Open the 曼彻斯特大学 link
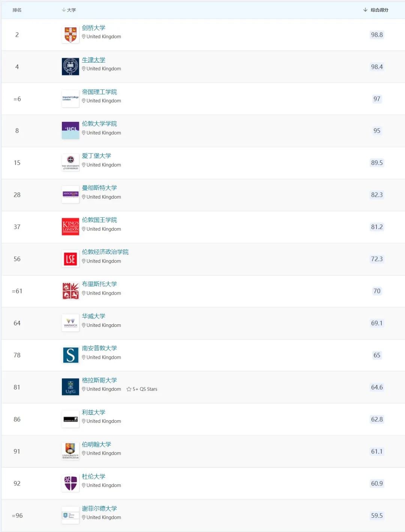Image resolution: width=405 pixels, height=532 pixels. point(99,188)
